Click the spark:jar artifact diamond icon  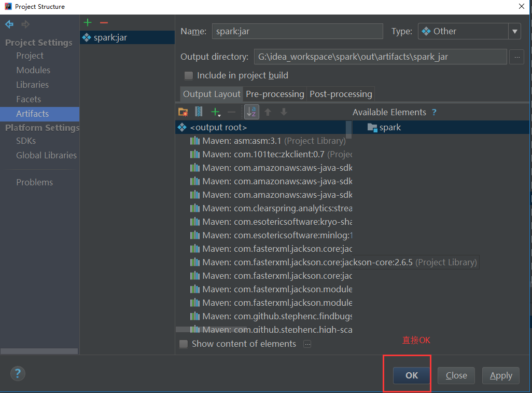87,37
